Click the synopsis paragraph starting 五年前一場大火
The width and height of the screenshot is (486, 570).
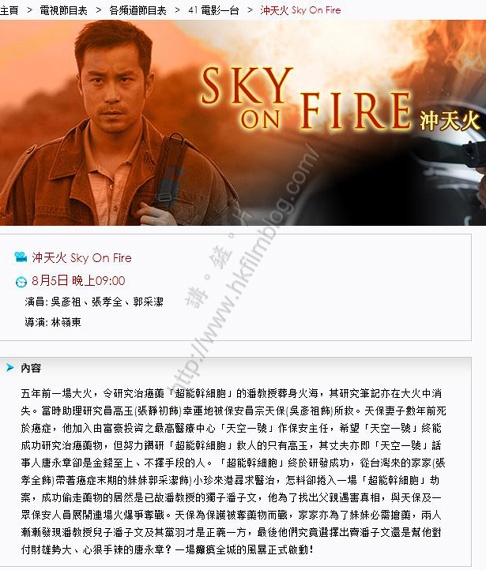click(x=233, y=472)
